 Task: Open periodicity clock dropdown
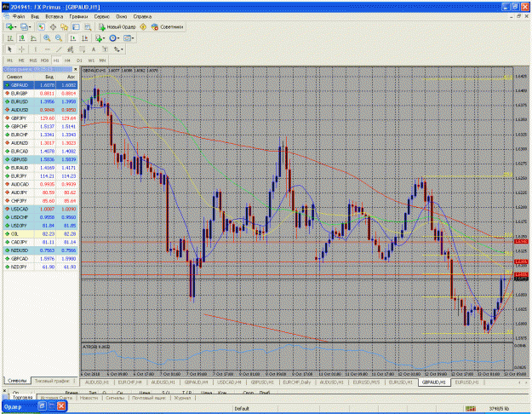point(114,38)
